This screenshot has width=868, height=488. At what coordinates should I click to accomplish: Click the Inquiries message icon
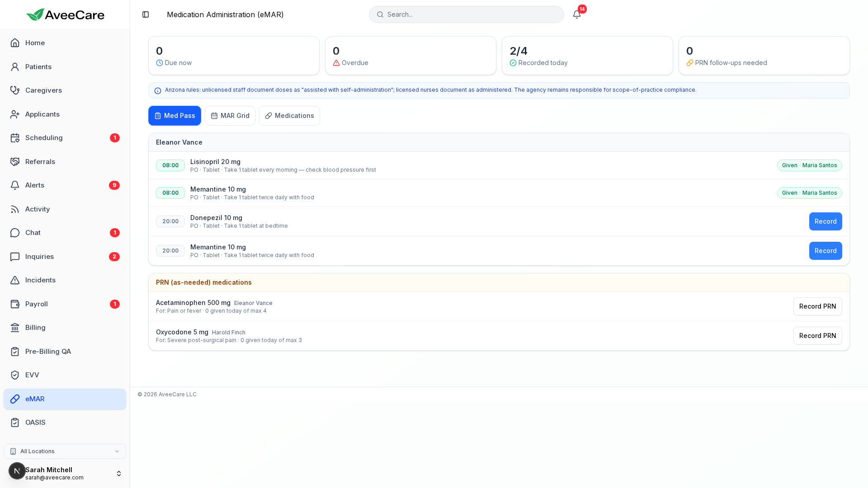tap(15, 257)
